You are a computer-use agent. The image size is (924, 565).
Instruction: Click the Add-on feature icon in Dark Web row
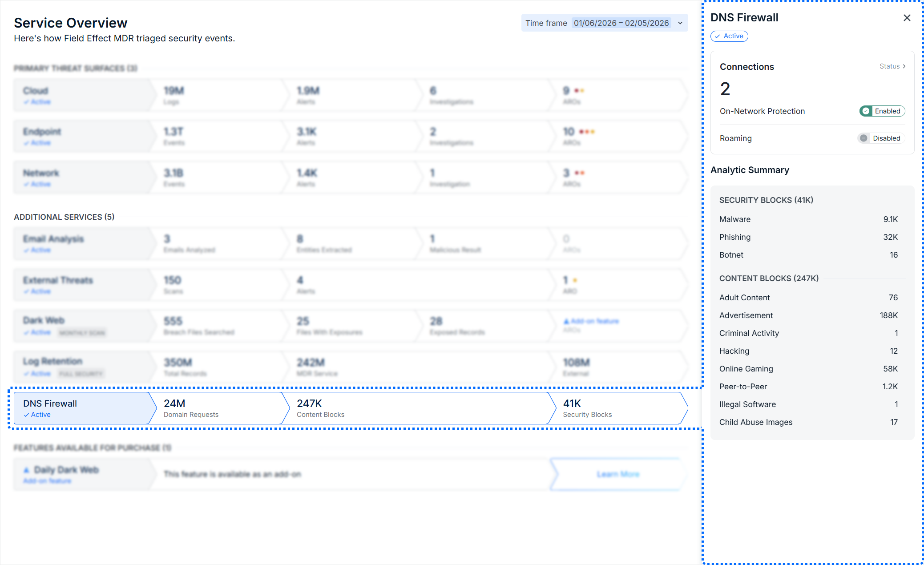tap(566, 321)
